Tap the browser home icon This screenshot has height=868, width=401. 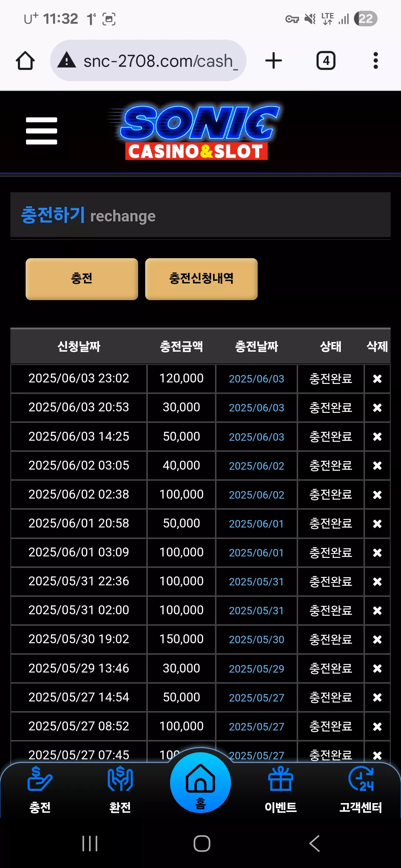pyautogui.click(x=25, y=60)
